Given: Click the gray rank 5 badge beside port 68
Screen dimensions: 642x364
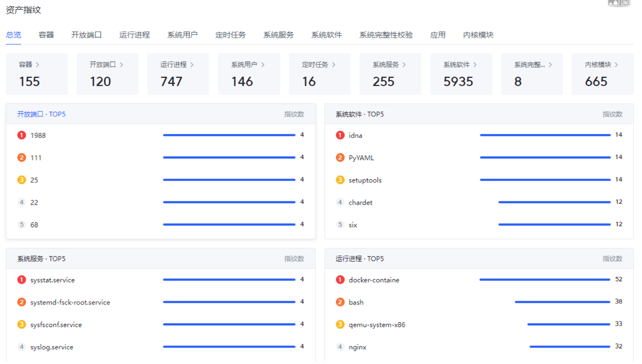Looking at the screenshot, I should (x=22, y=225).
